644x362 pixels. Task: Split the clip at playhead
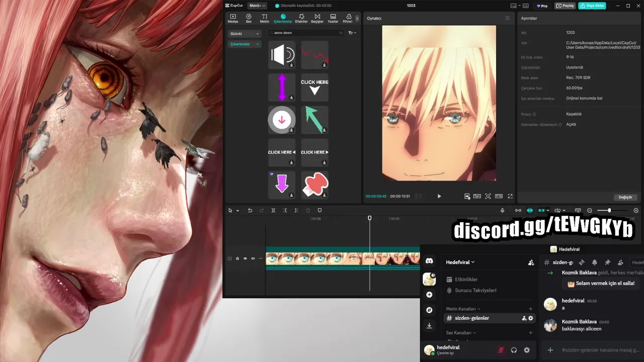pyautogui.click(x=273, y=210)
